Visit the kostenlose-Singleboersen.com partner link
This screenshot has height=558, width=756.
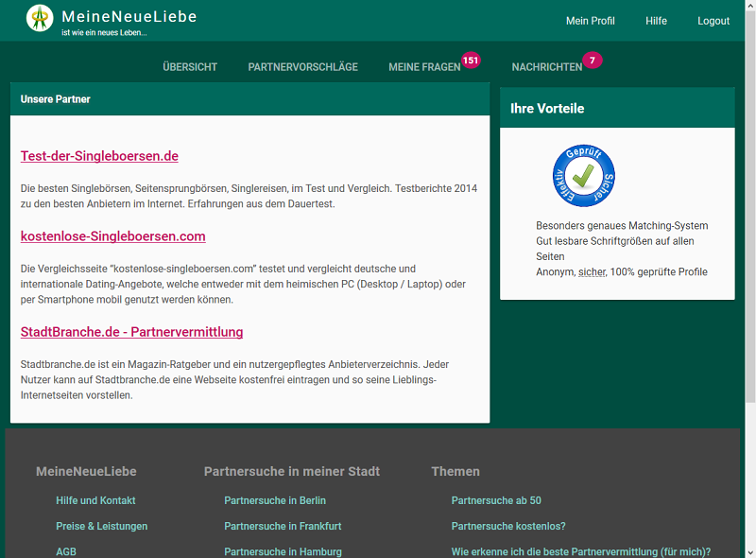(112, 236)
